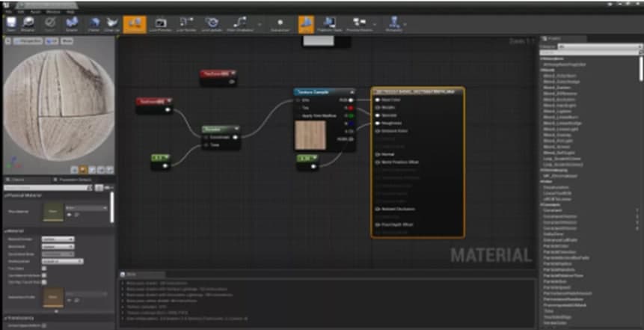
Task: Open the Hide Unrelated options arrow
Action: tap(259, 25)
